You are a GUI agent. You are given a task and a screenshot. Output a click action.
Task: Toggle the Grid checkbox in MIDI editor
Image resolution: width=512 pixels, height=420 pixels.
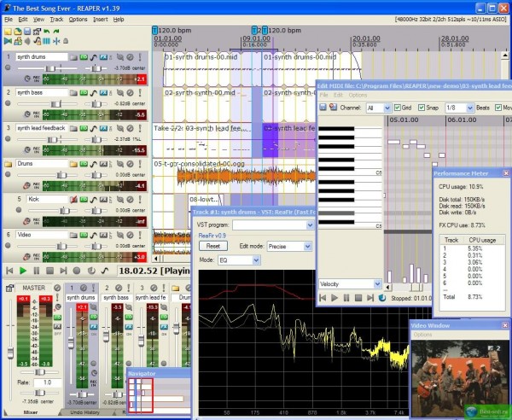pyautogui.click(x=399, y=108)
